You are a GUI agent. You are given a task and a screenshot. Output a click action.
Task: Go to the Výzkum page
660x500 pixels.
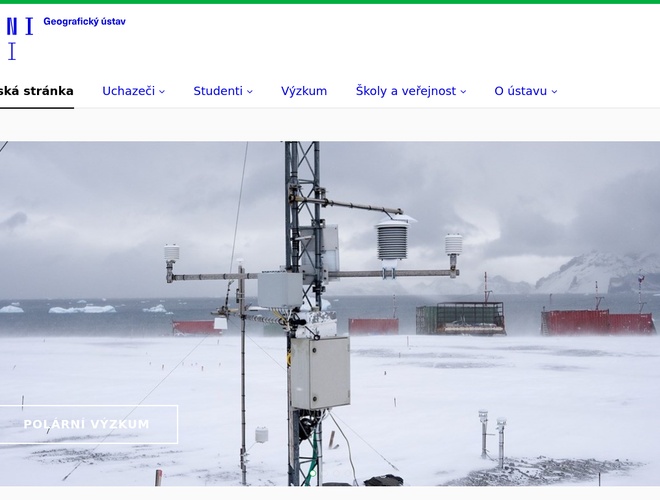(304, 91)
